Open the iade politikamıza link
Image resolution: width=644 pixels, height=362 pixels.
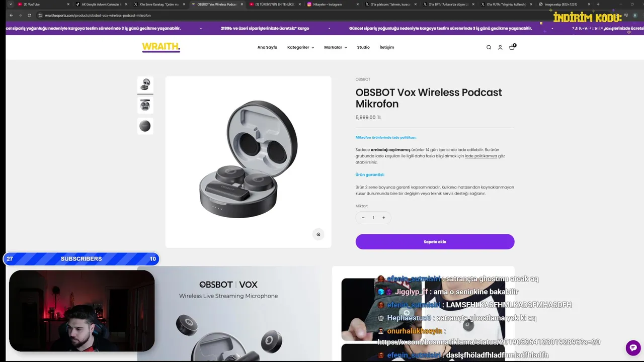[x=481, y=156]
